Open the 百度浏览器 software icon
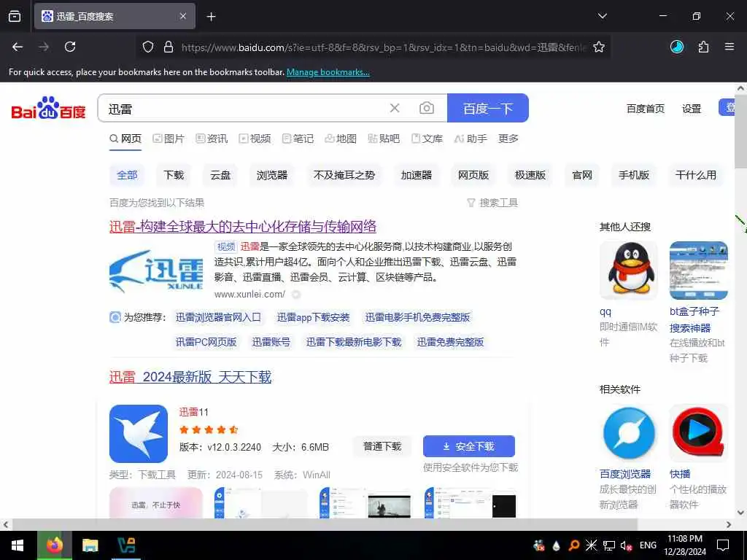Screen dimensions: 747x560 [629, 433]
